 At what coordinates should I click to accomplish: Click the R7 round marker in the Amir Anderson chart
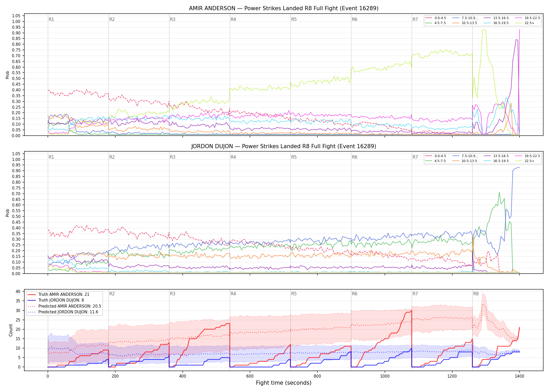[415, 19]
